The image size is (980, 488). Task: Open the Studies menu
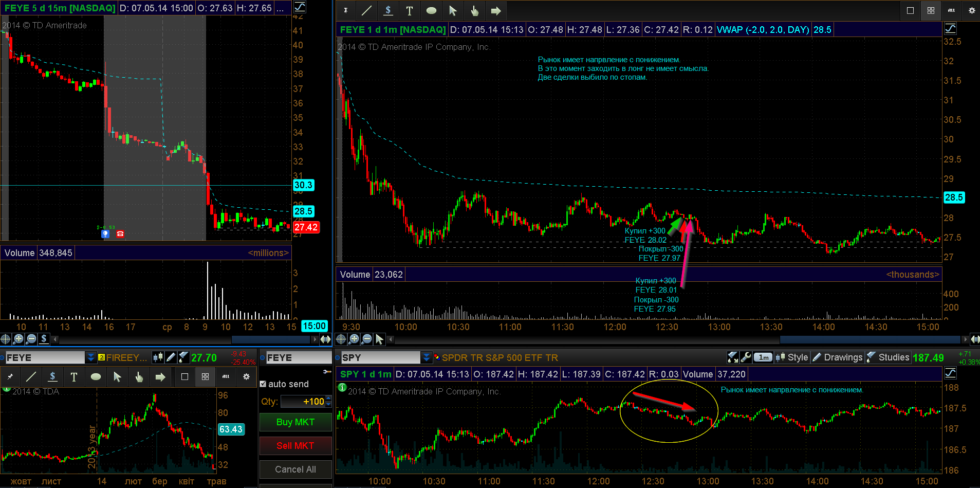tap(888, 357)
